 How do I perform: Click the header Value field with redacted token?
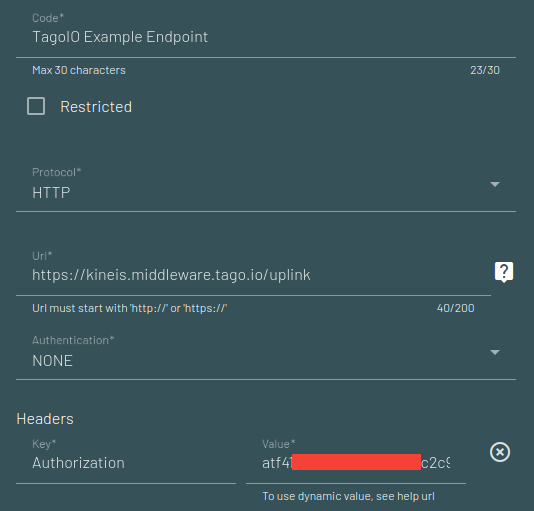point(356,463)
